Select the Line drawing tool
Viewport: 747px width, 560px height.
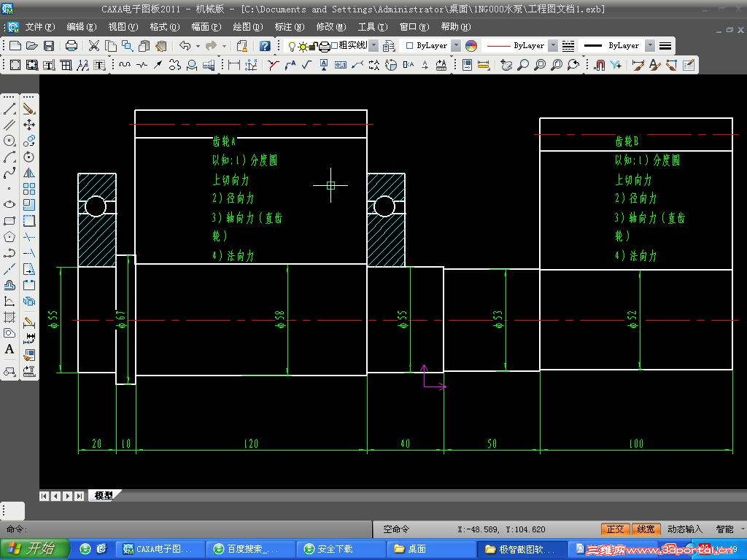pos(9,109)
